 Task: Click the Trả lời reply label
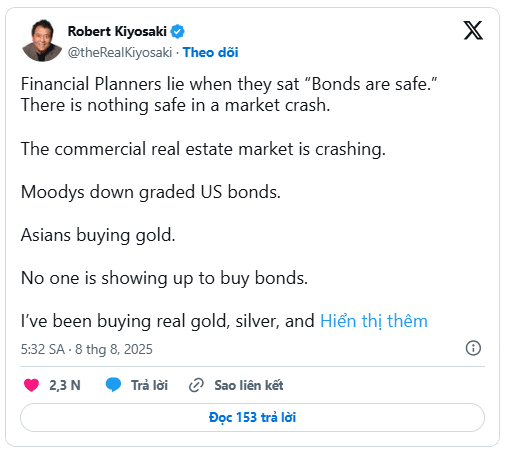(x=149, y=385)
